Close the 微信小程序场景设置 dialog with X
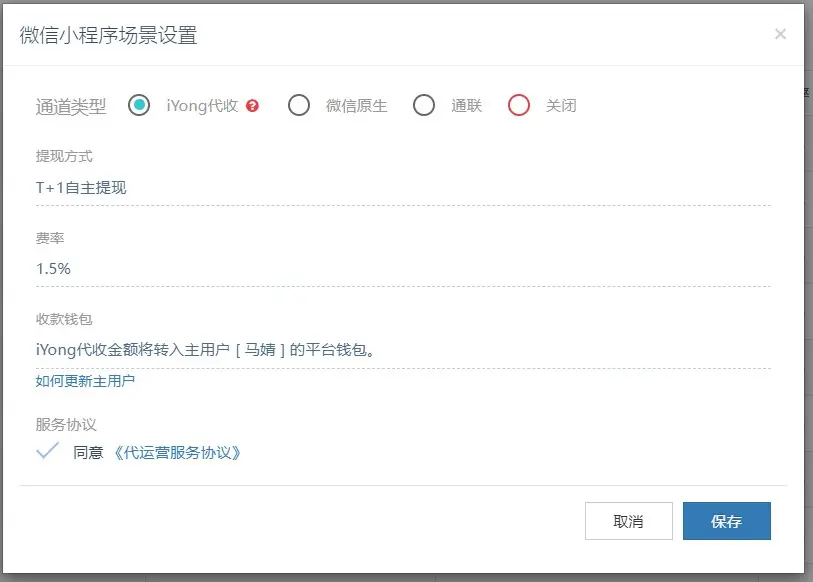Image resolution: width=813 pixels, height=582 pixels. (x=780, y=34)
